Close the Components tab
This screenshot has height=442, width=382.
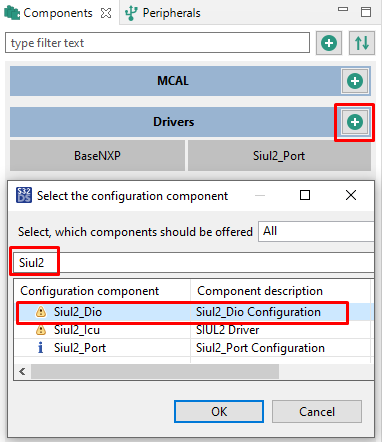pos(106,13)
